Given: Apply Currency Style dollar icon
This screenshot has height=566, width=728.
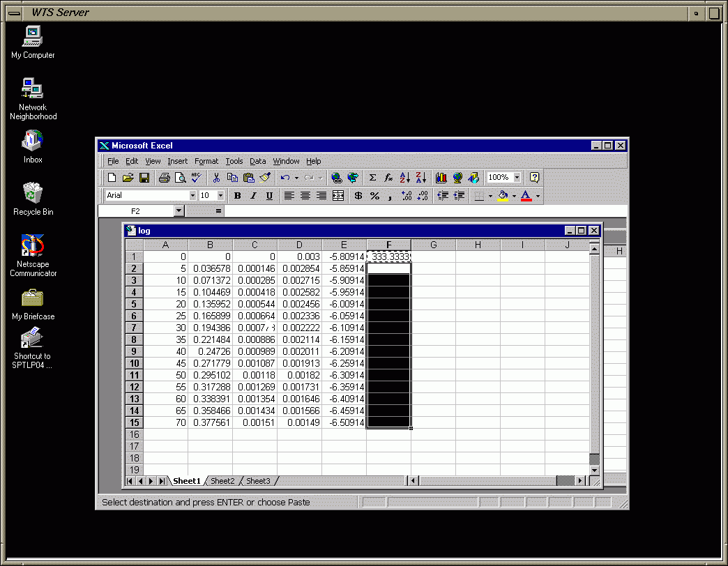Looking at the screenshot, I should click(358, 196).
